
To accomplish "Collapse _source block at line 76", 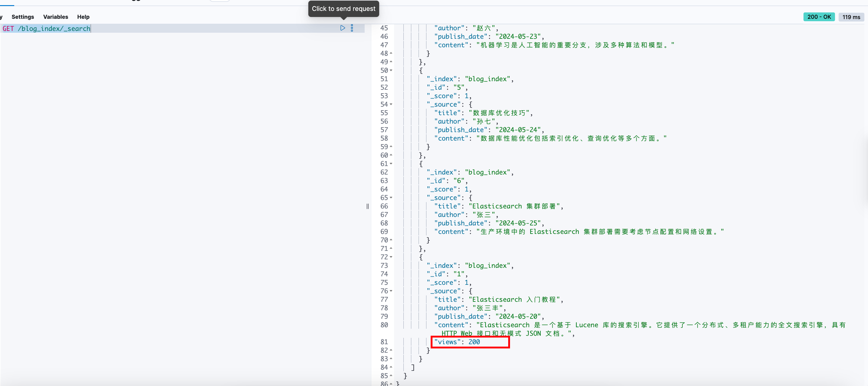I will tap(391, 291).
